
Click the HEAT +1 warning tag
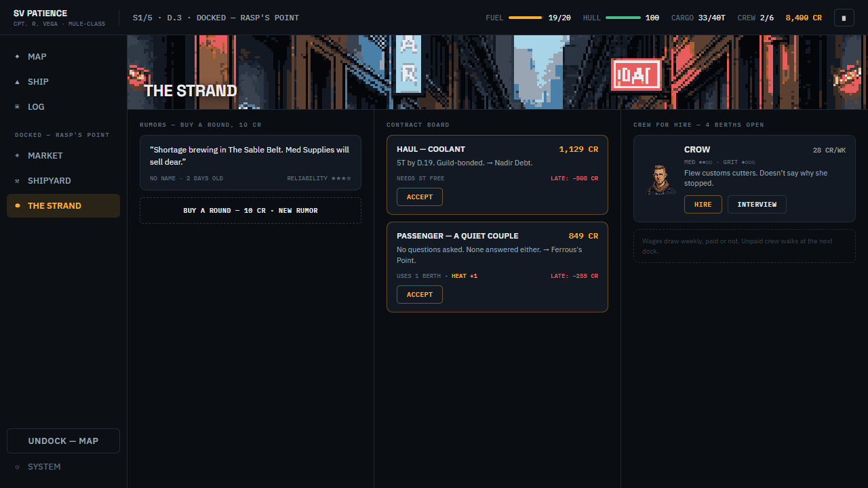465,276
